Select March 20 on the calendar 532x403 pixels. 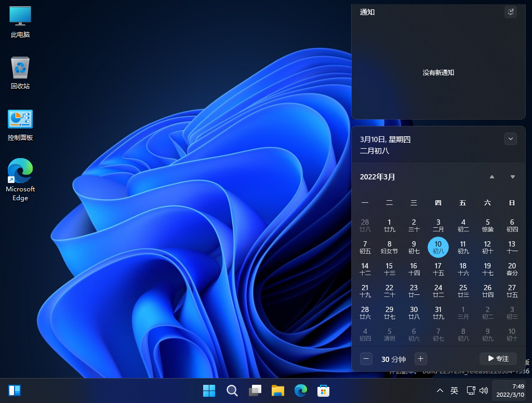coord(512,269)
